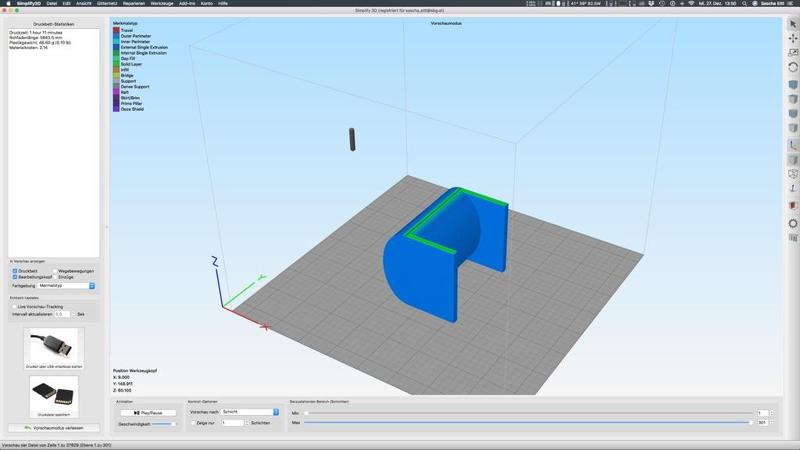Click the Intervall aktualisieren stepper
The height and width of the screenshot is (450, 800).
coord(73,314)
